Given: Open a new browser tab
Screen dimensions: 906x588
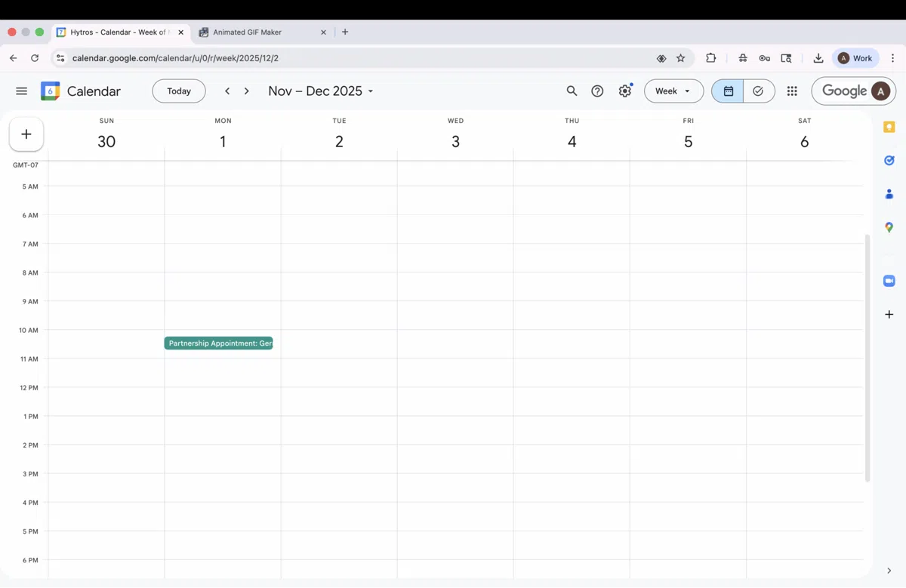Looking at the screenshot, I should 345,32.
